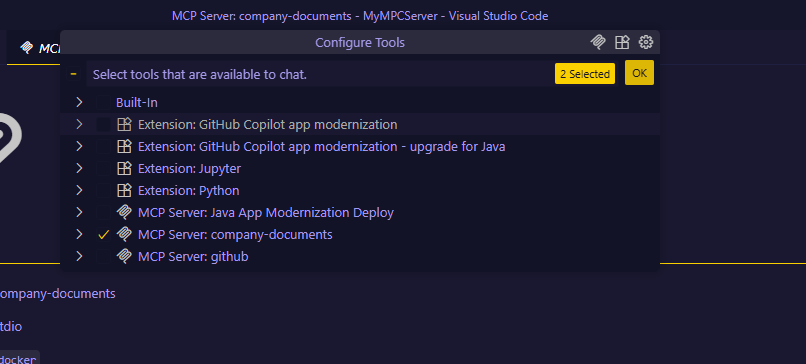Screen dimensions: 806x364
Task: Select the upgrade for Java extension label
Action: [x=321, y=147]
